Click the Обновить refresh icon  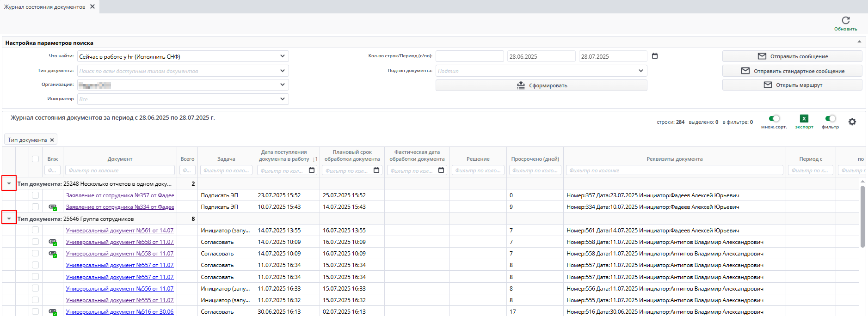pos(845,20)
